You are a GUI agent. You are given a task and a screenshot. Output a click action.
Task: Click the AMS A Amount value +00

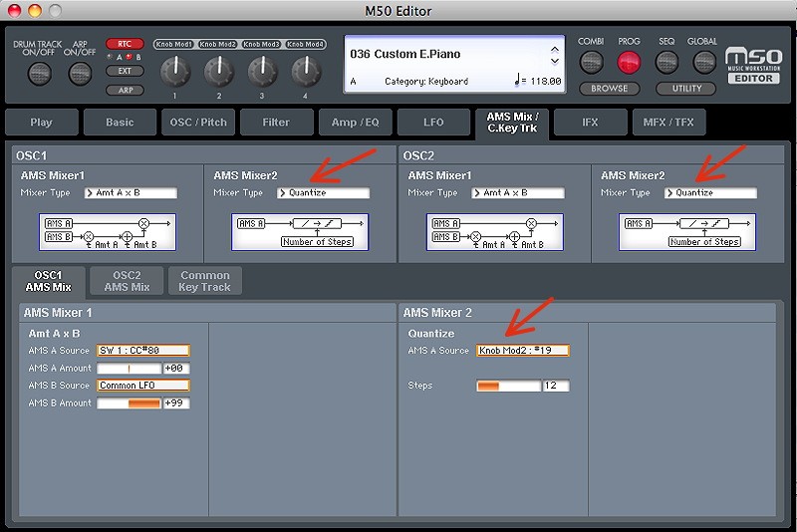[x=176, y=369]
